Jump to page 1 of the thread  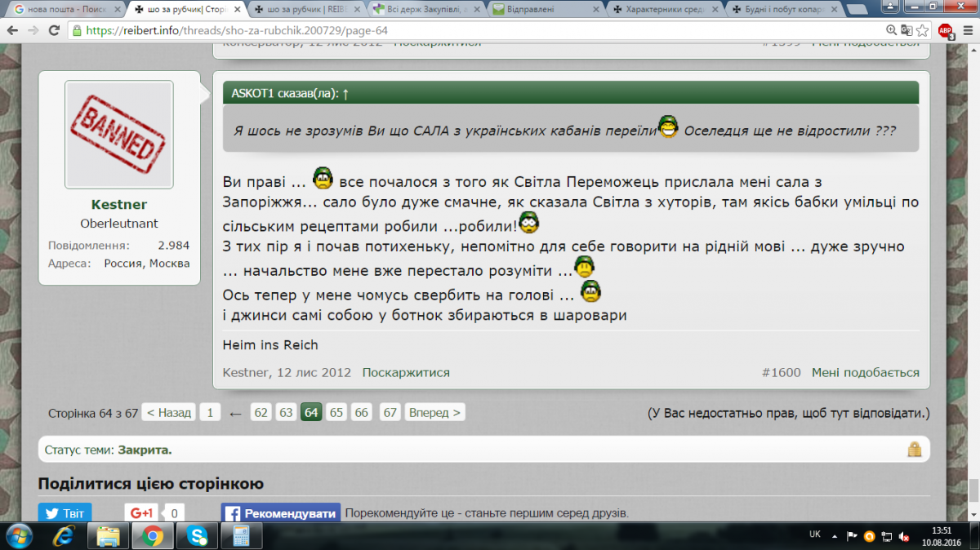pyautogui.click(x=210, y=413)
